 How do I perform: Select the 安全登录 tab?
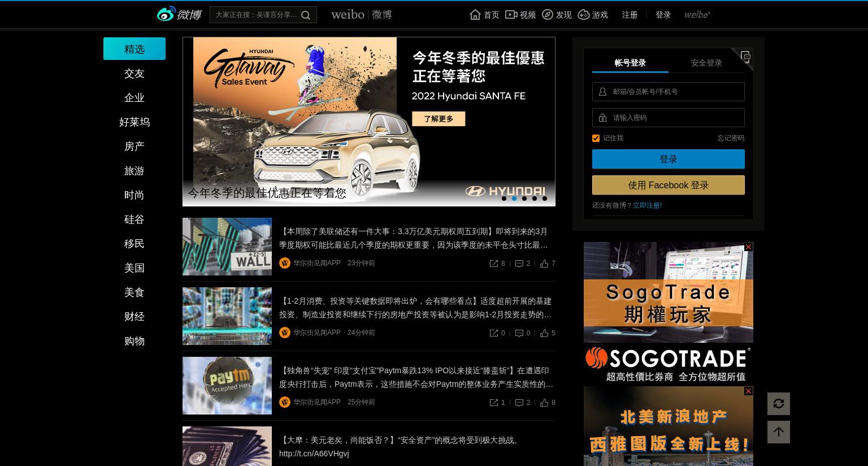tap(706, 63)
